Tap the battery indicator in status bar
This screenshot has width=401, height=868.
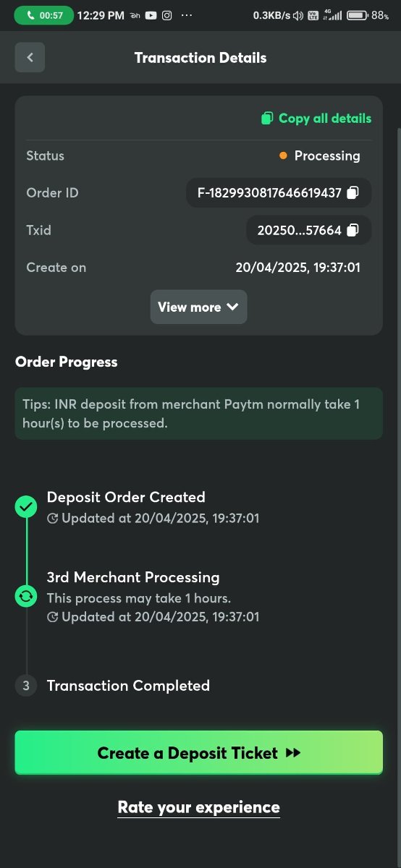coord(357,15)
